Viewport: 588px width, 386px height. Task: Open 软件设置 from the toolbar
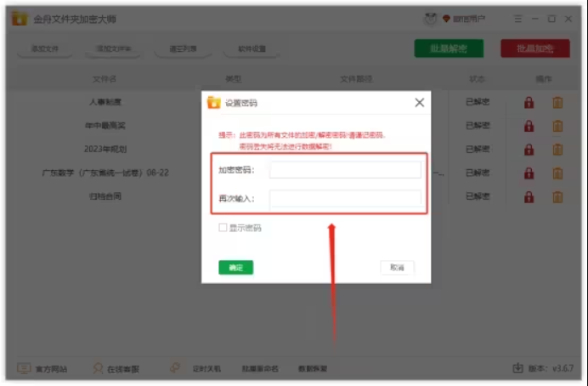252,48
